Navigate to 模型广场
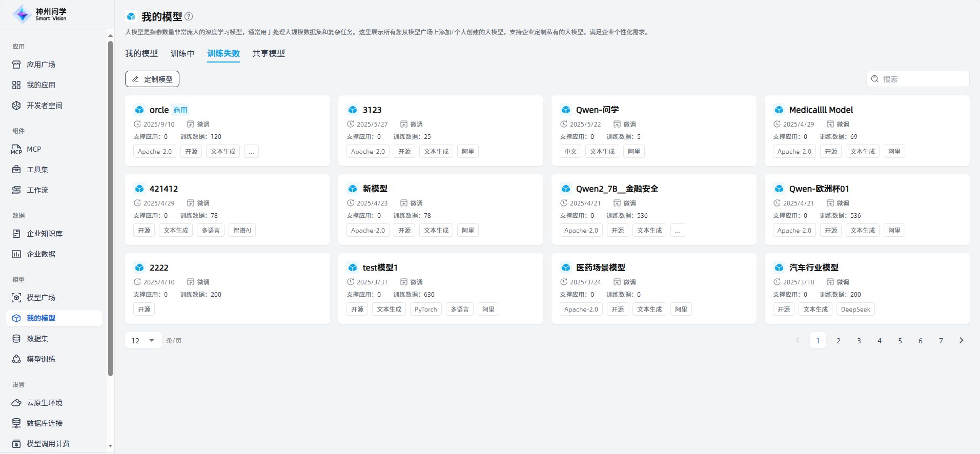 (x=41, y=298)
